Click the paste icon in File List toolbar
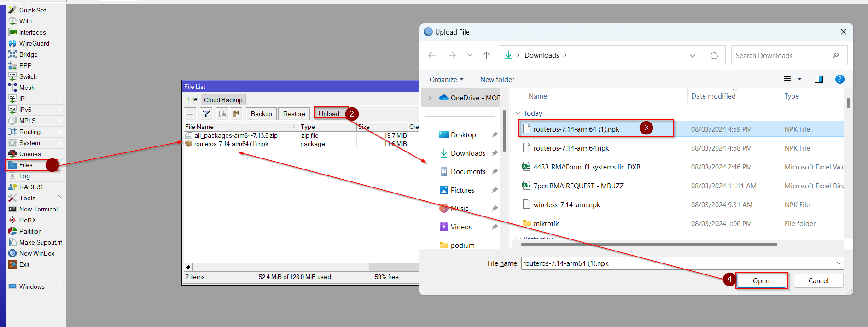Image resolution: width=868 pixels, height=327 pixels. [x=236, y=114]
